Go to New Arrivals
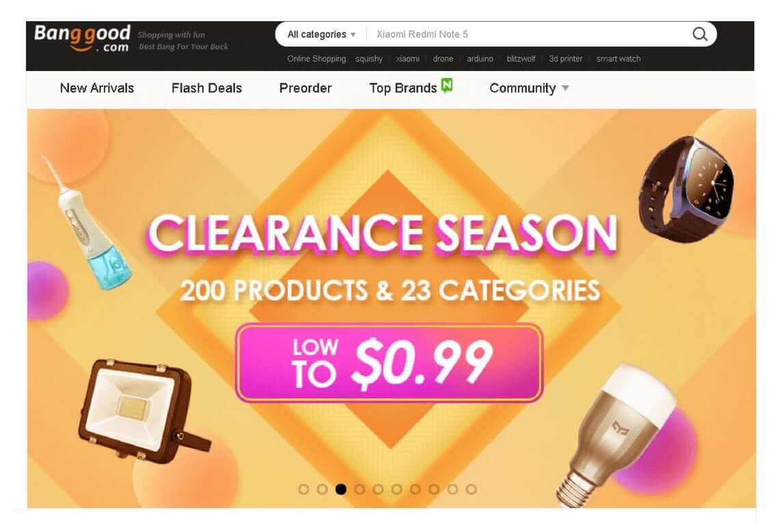The height and width of the screenshot is (532, 781). point(97,88)
